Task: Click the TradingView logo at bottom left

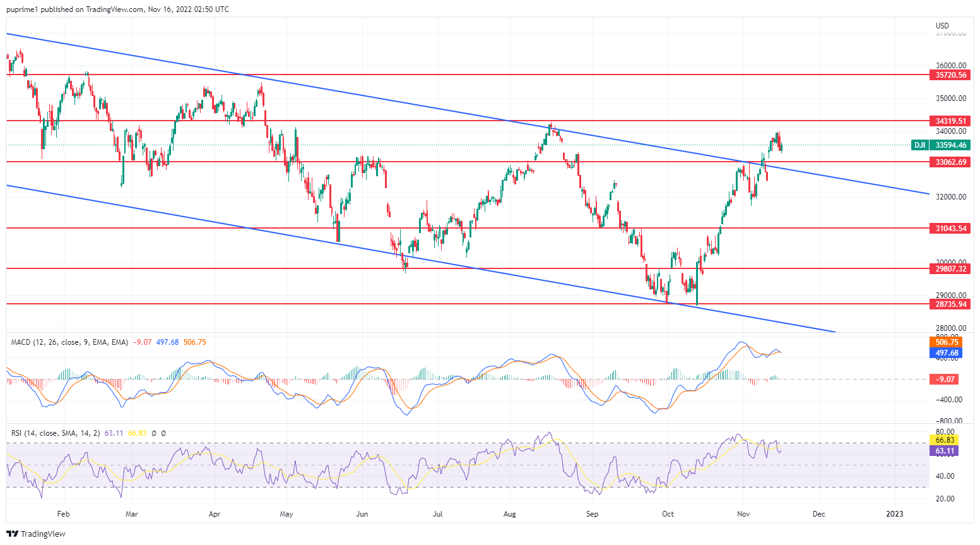Action: pyautogui.click(x=36, y=534)
